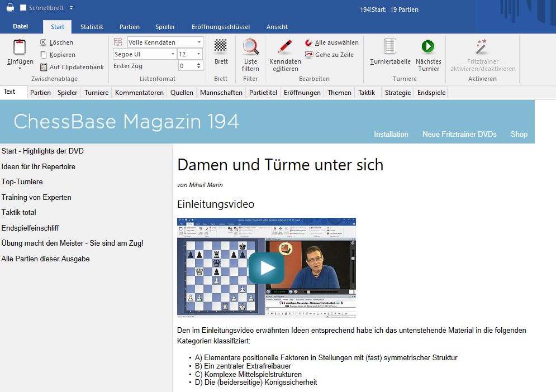Open the Neue Fritztrainer DVDs link
556x392 pixels.
click(459, 134)
